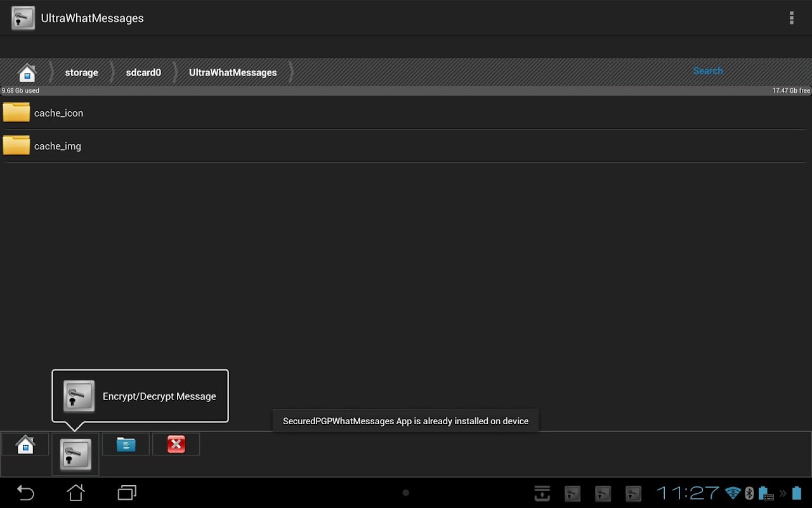The height and width of the screenshot is (508, 812).
Task: Tap the UltraWhatMessages app icon in title bar
Action: [x=23, y=18]
